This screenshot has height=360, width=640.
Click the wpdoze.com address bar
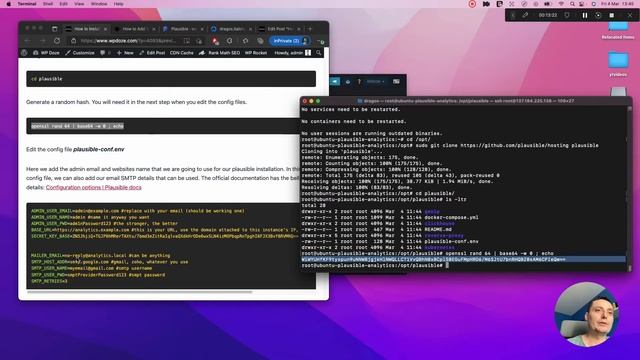[128, 41]
